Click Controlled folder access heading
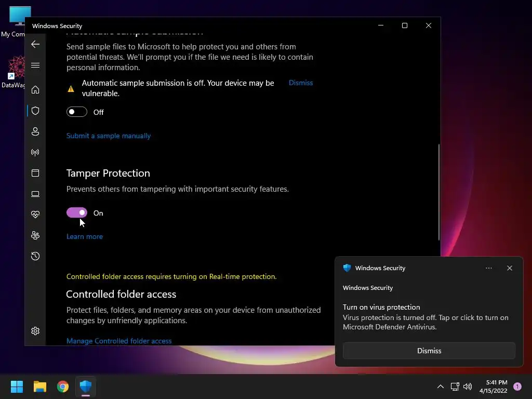 tap(121, 294)
